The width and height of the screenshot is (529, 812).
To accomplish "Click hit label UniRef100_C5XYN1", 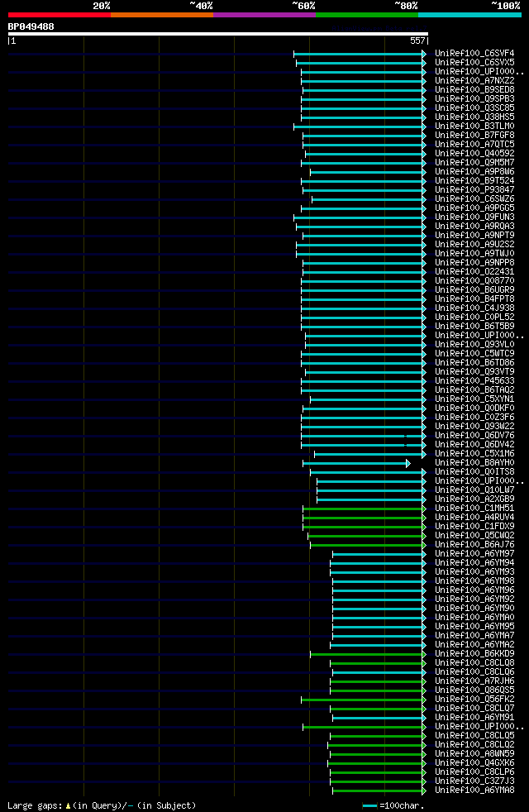I will (x=474, y=399).
